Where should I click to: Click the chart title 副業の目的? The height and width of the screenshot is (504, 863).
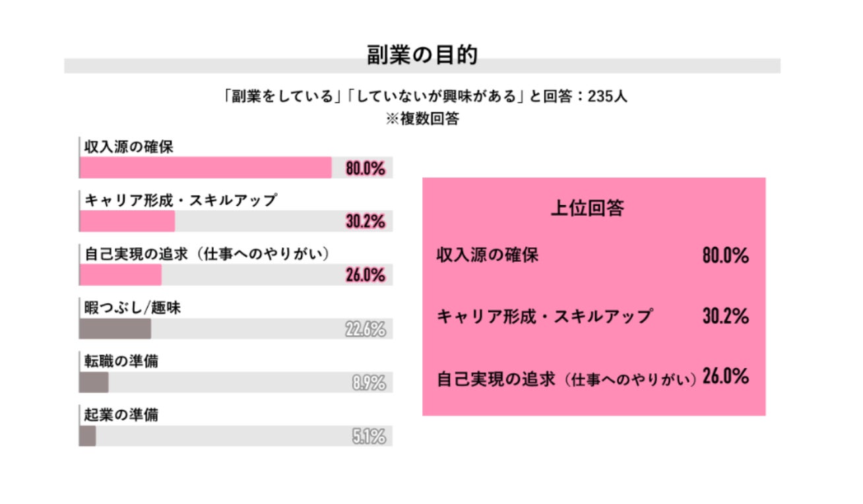coord(422,55)
